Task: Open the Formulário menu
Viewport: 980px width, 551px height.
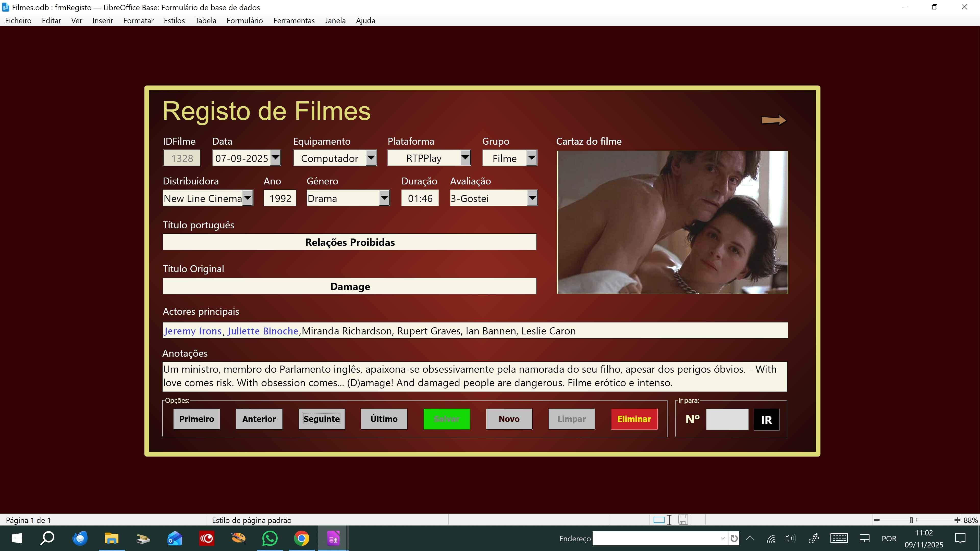Action: (x=245, y=20)
